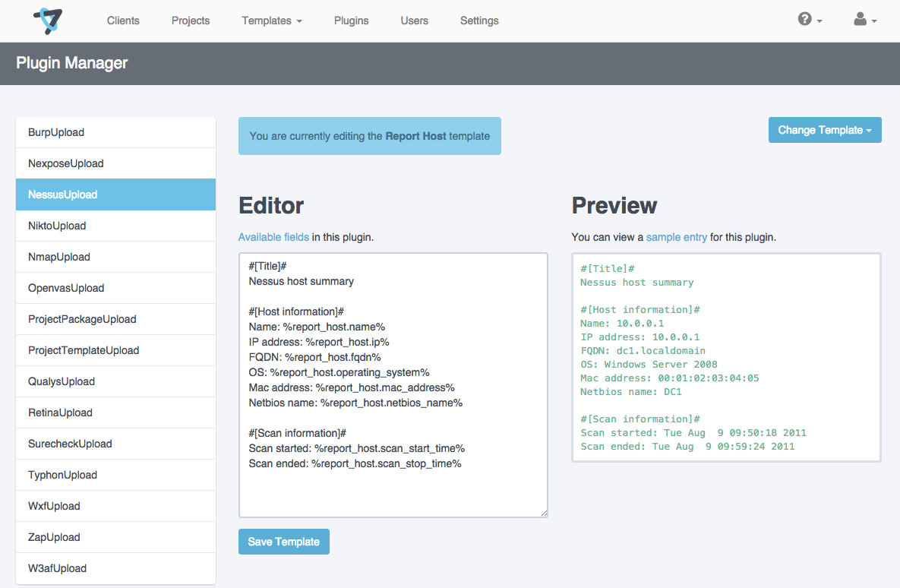The width and height of the screenshot is (900, 588).
Task: Navigate to the Clients page
Action: coord(123,21)
